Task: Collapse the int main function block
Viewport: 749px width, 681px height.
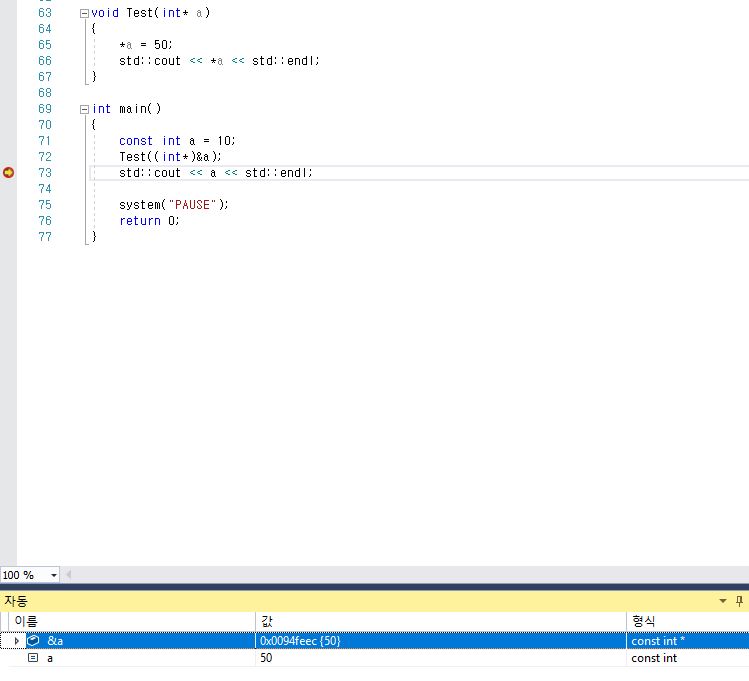Action: (x=84, y=109)
